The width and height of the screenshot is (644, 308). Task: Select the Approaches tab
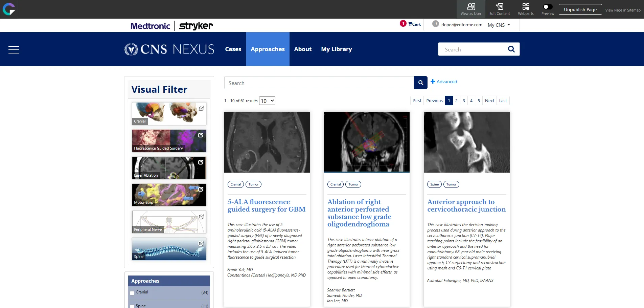click(268, 49)
